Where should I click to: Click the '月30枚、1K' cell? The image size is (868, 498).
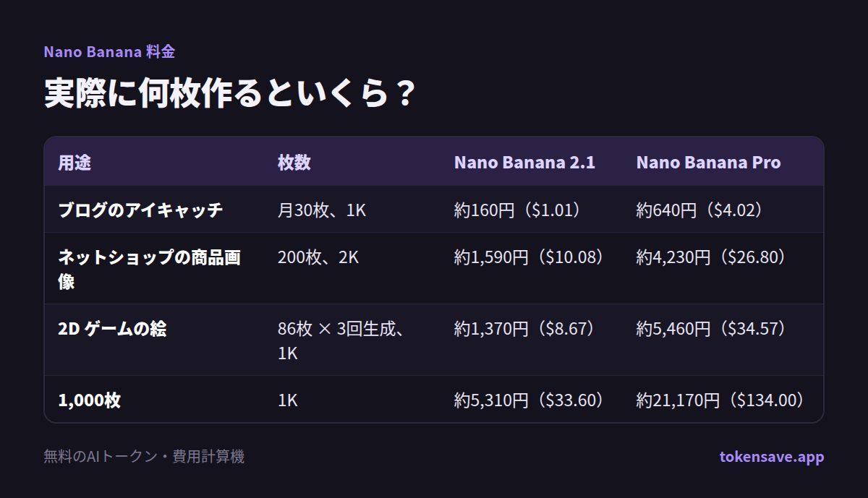(x=322, y=210)
